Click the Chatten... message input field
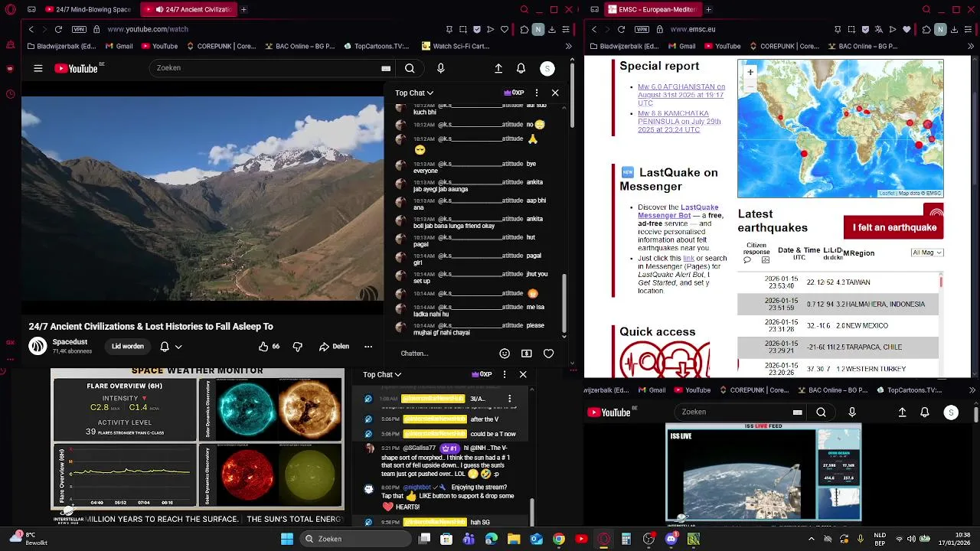The width and height of the screenshot is (980, 551). [444, 354]
